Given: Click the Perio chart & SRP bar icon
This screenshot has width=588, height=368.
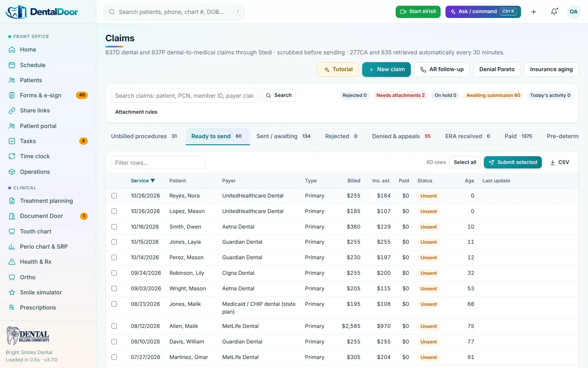Looking at the screenshot, I should click(x=12, y=247).
